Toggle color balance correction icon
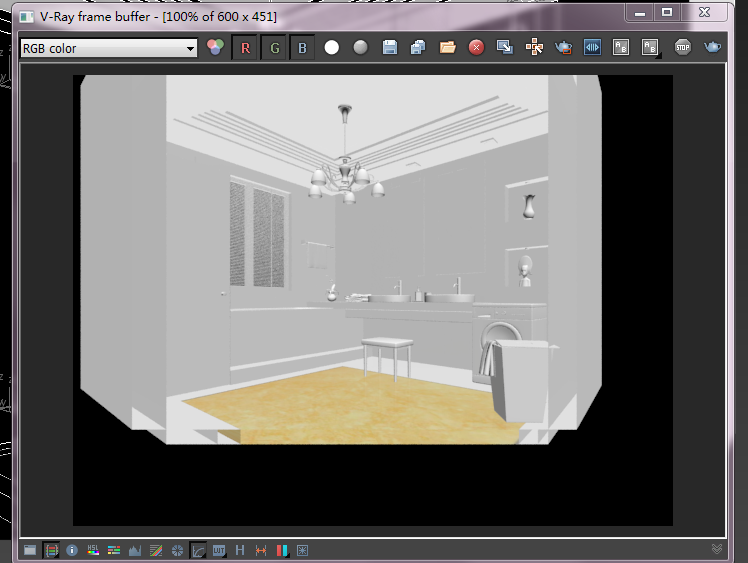The image size is (748, 563). point(114,550)
